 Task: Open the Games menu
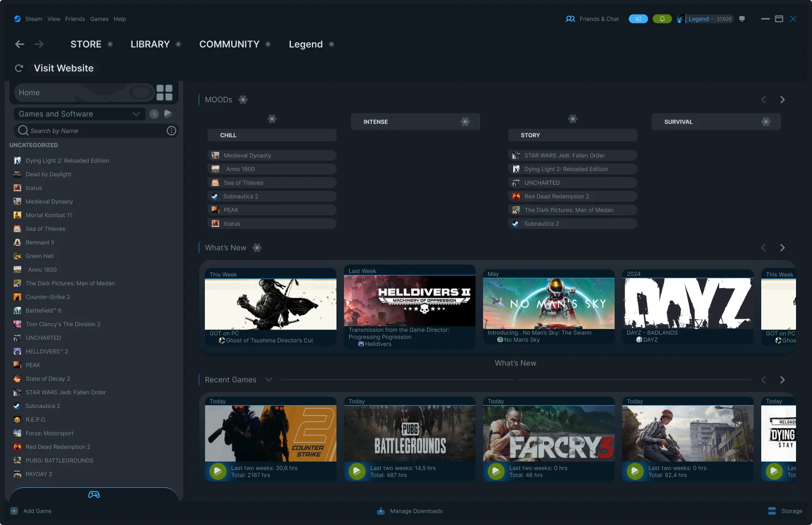[99, 19]
